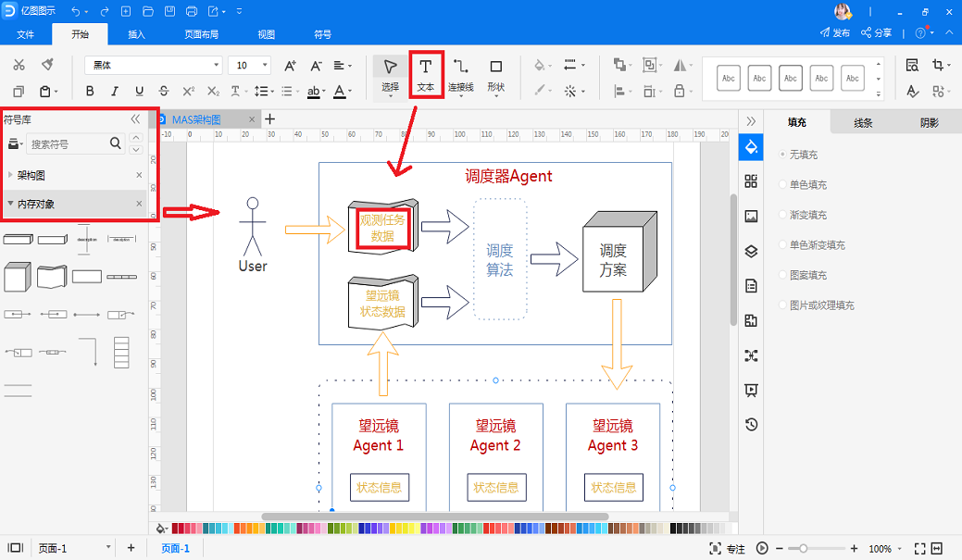This screenshot has height=560, width=962.
Task: Click the Bold formatting icon
Action: (90, 92)
